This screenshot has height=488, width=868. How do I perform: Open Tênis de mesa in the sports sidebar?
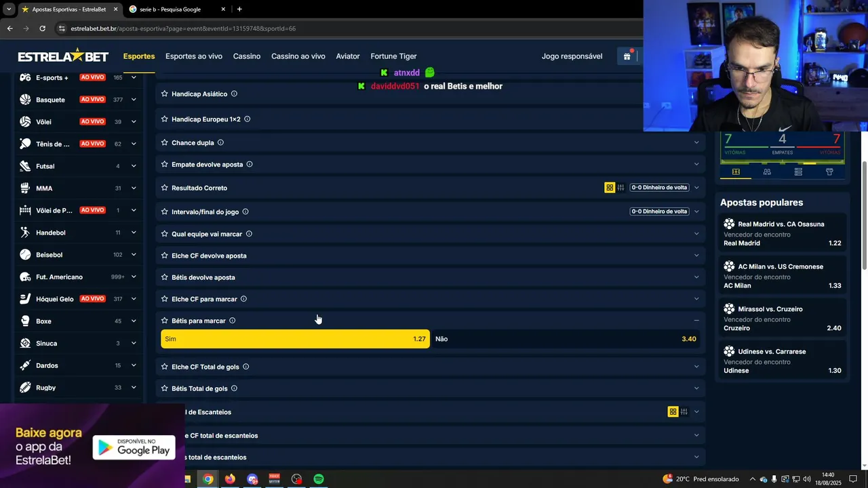[x=78, y=144]
